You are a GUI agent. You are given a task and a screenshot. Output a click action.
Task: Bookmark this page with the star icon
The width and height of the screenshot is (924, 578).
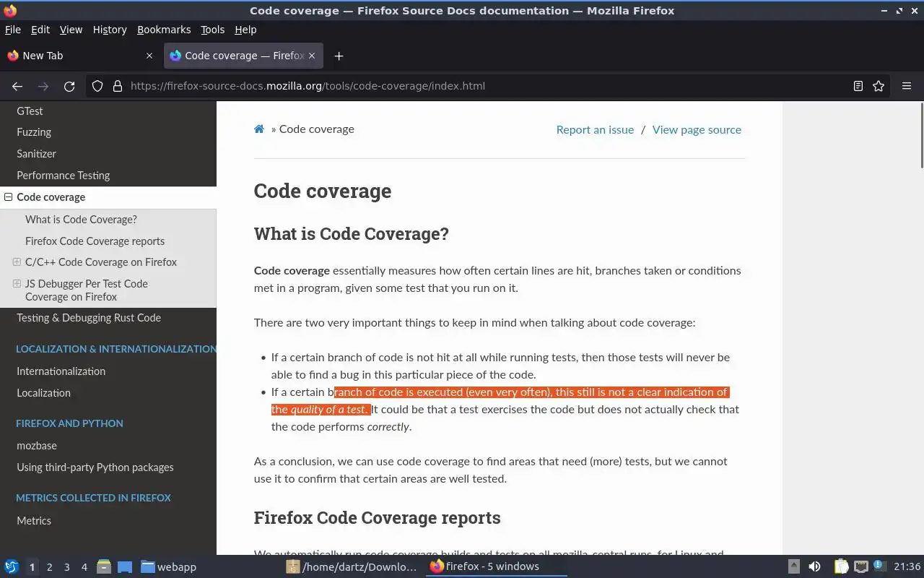[879, 86]
